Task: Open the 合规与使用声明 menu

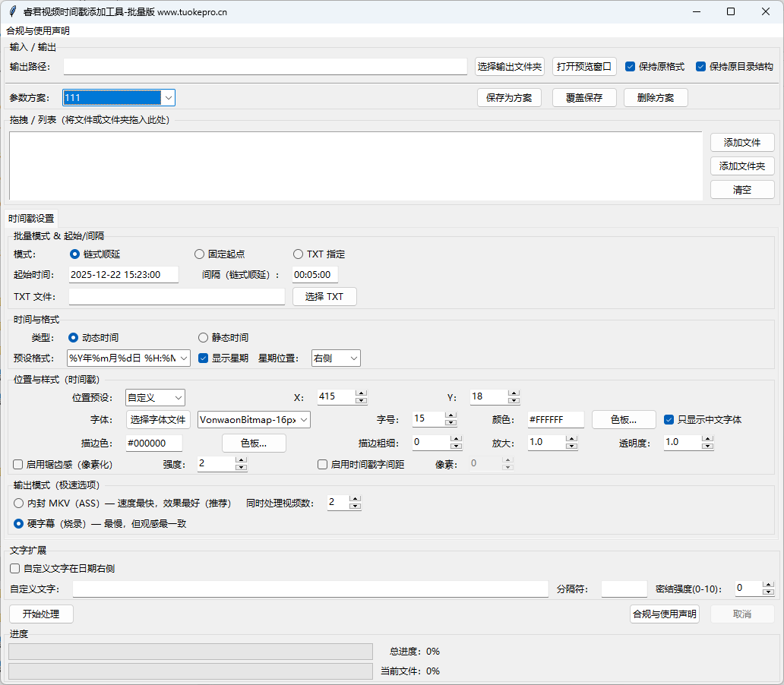Action: 38,31
